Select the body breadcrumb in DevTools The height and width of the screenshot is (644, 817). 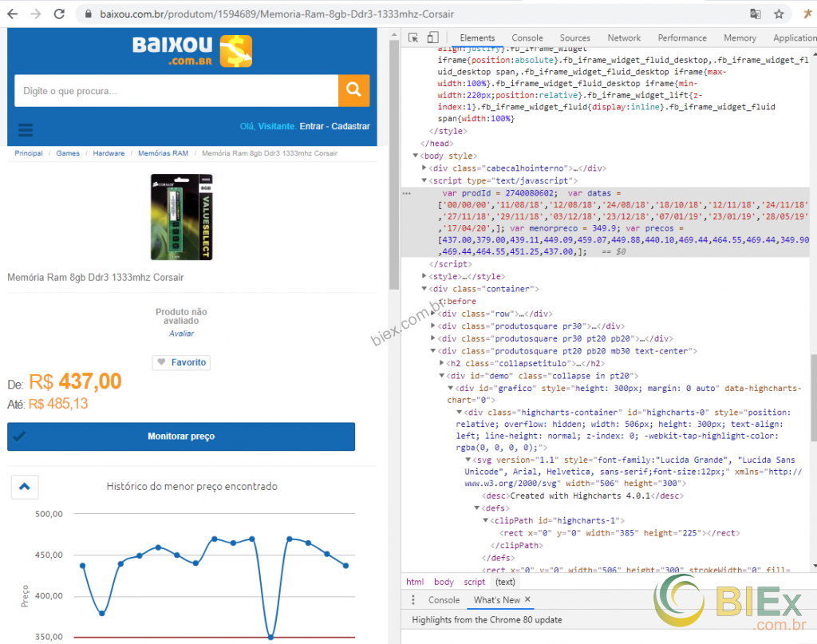pyautogui.click(x=444, y=582)
